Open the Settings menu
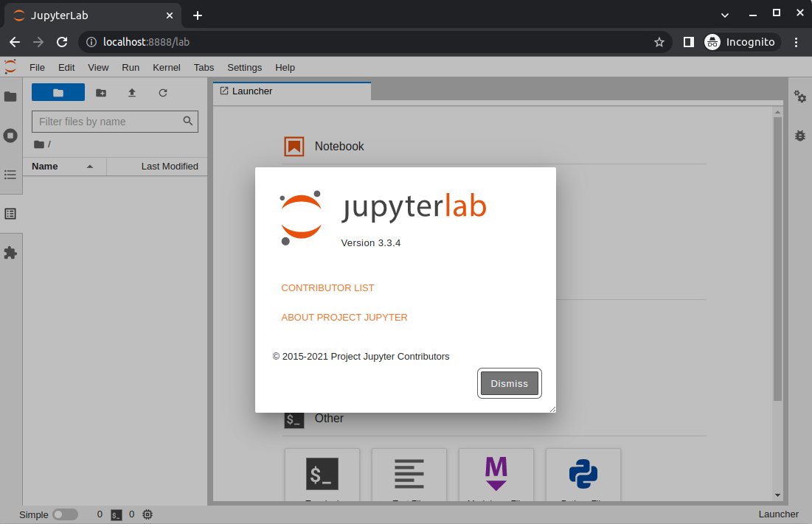The height and width of the screenshot is (524, 812). point(244,68)
